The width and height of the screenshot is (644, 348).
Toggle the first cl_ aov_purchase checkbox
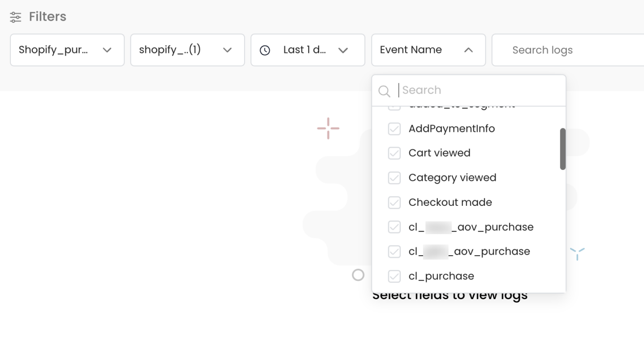(x=394, y=227)
